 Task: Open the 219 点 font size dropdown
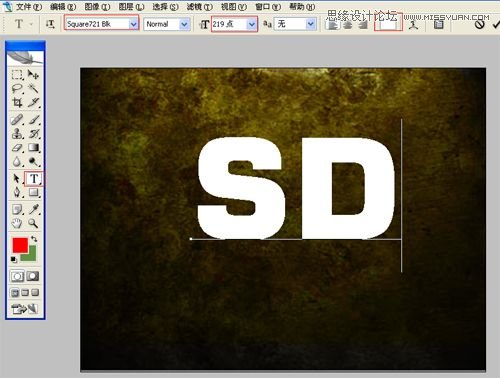(x=252, y=24)
